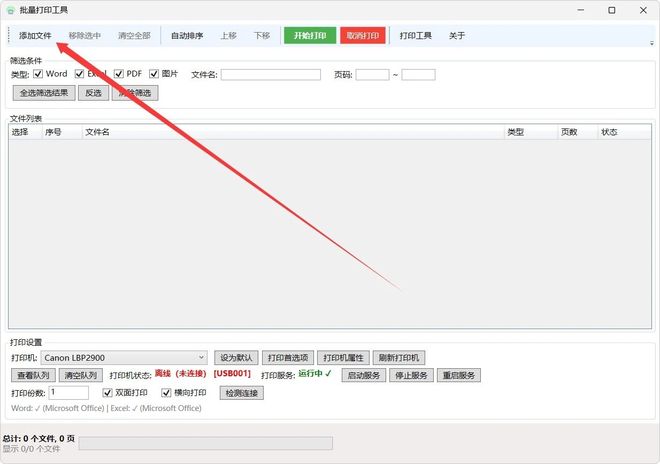Click the toolbar overflow arrow at right edge
Image resolution: width=660 pixels, height=464 pixels.
point(652,43)
